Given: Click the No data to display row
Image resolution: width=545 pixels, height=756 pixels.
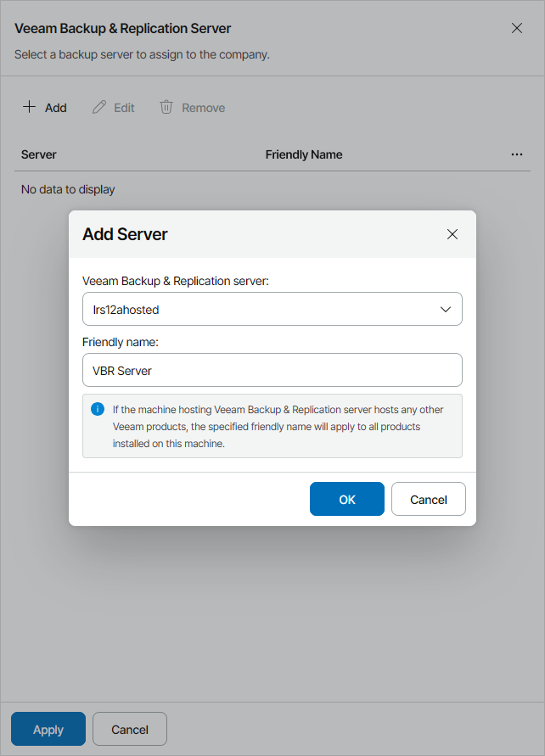Looking at the screenshot, I should pos(67,189).
